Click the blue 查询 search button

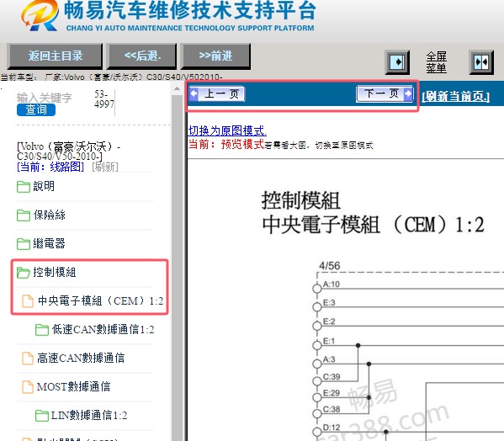pos(36,109)
